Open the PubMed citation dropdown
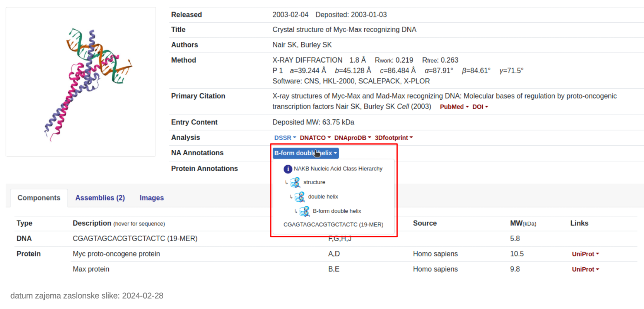644x309 pixels. pyautogui.click(x=454, y=107)
